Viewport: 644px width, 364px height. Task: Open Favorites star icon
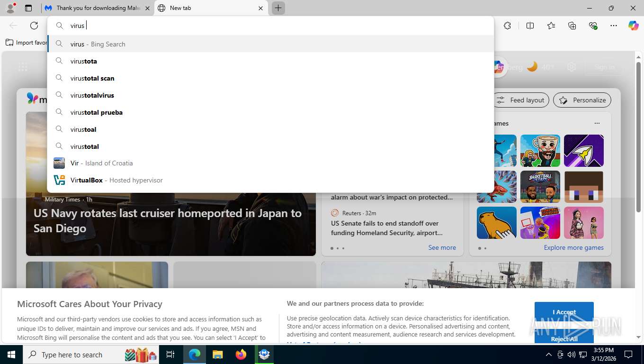(x=551, y=26)
